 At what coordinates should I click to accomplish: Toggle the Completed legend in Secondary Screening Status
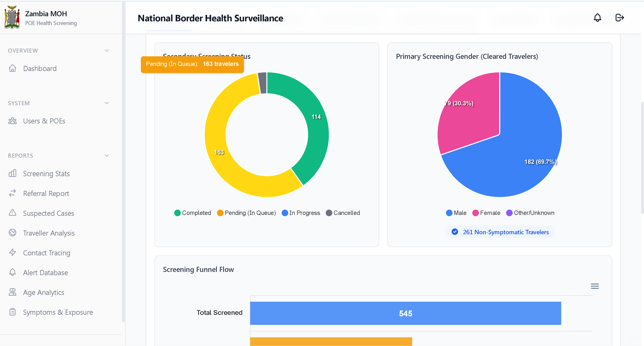[x=193, y=213]
